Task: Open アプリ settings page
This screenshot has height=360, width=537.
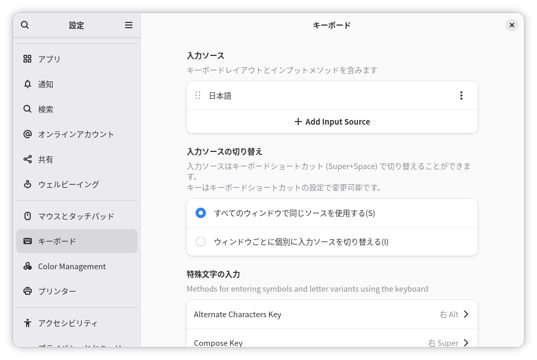Action: (77, 59)
